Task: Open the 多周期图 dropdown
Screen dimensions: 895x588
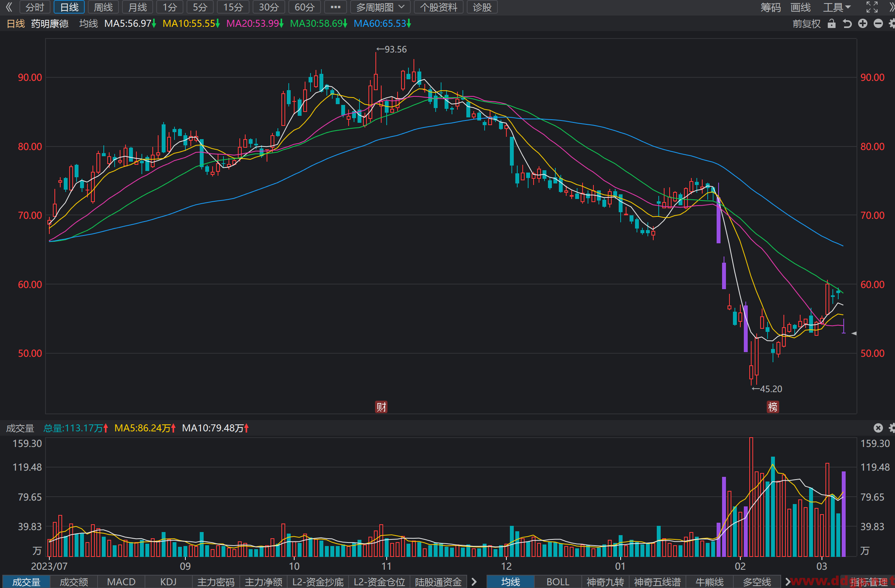Action: tap(380, 7)
